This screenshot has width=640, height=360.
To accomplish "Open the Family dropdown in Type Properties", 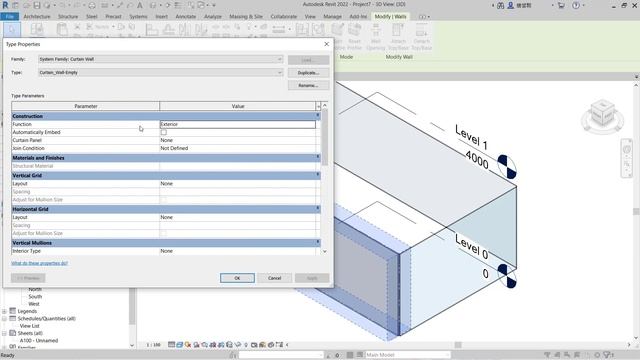I will tap(160, 59).
